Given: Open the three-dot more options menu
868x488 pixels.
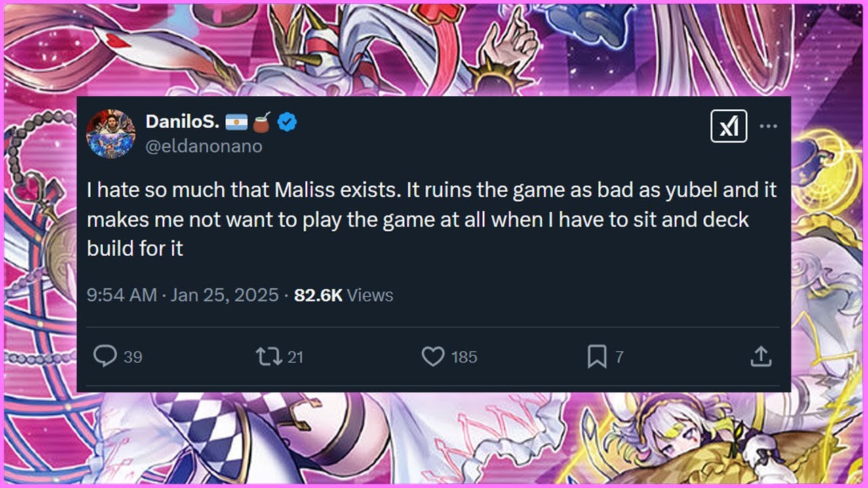Looking at the screenshot, I should pyautogui.click(x=768, y=126).
